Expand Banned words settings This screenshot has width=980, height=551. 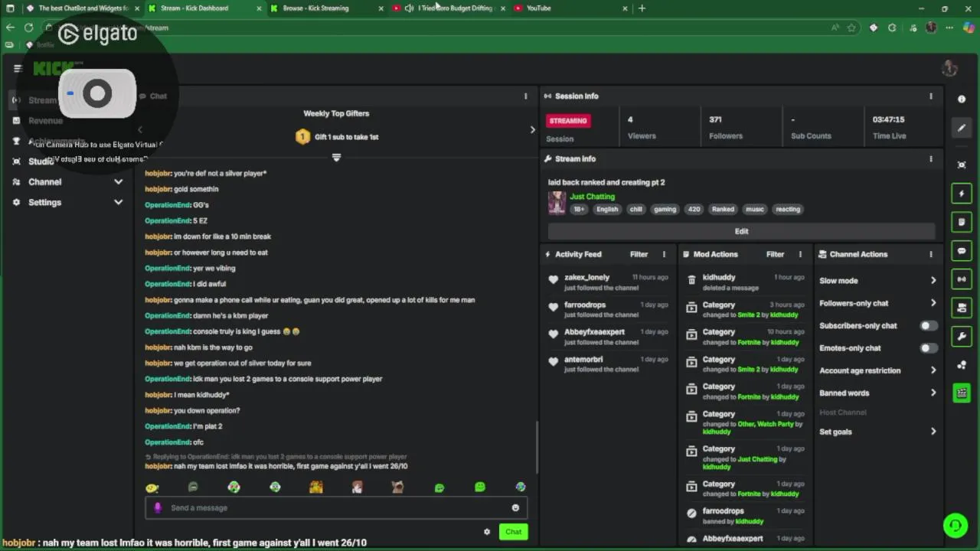point(877,393)
